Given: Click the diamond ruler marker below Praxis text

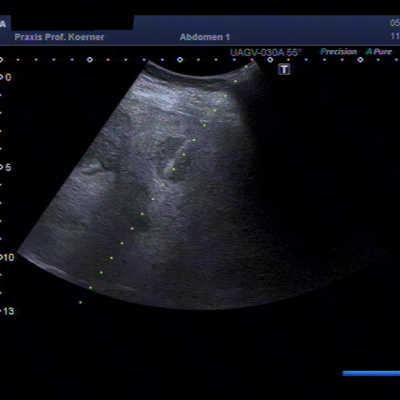Looking at the screenshot, I should (90, 60).
